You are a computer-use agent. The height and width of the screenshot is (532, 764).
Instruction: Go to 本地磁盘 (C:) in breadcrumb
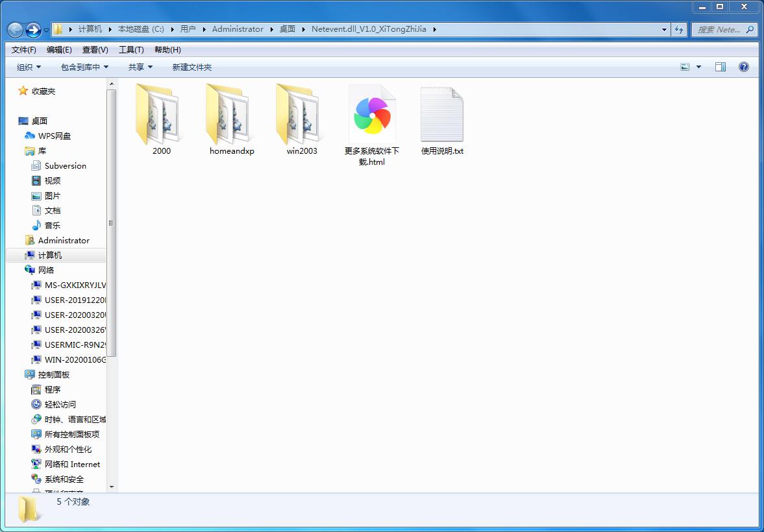(141, 29)
